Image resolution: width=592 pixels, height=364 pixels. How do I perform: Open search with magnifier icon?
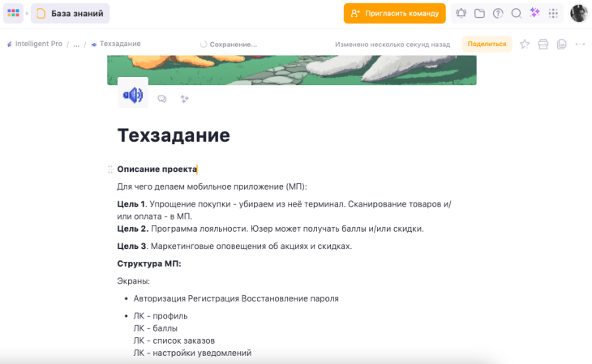[516, 13]
